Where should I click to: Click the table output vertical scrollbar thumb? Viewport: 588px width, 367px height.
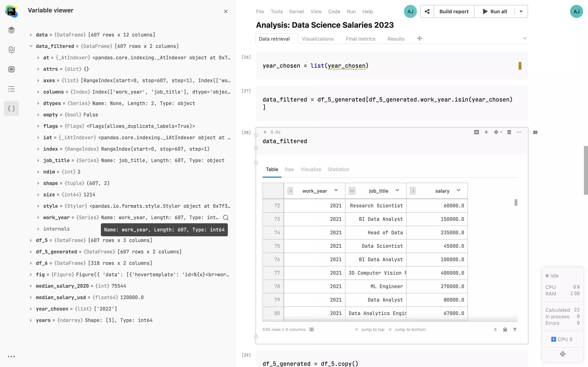(516, 202)
